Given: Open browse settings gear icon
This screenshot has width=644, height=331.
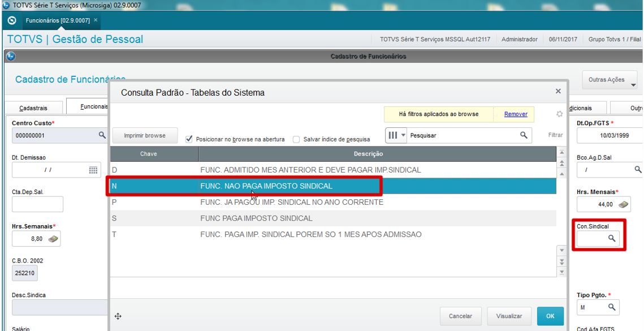Looking at the screenshot, I should tap(559, 114).
